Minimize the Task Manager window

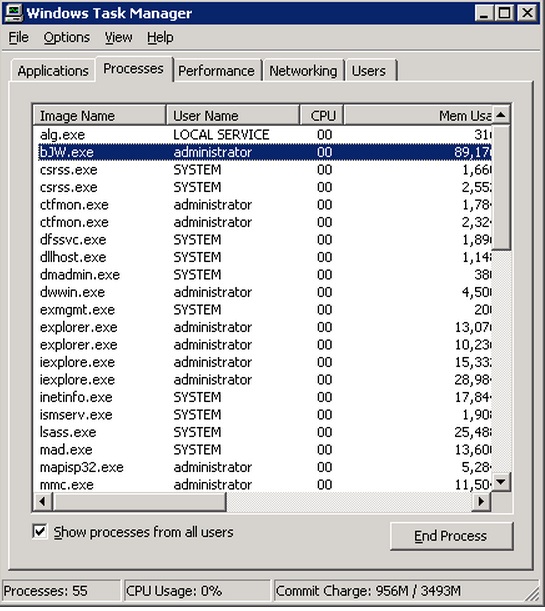click(x=484, y=14)
